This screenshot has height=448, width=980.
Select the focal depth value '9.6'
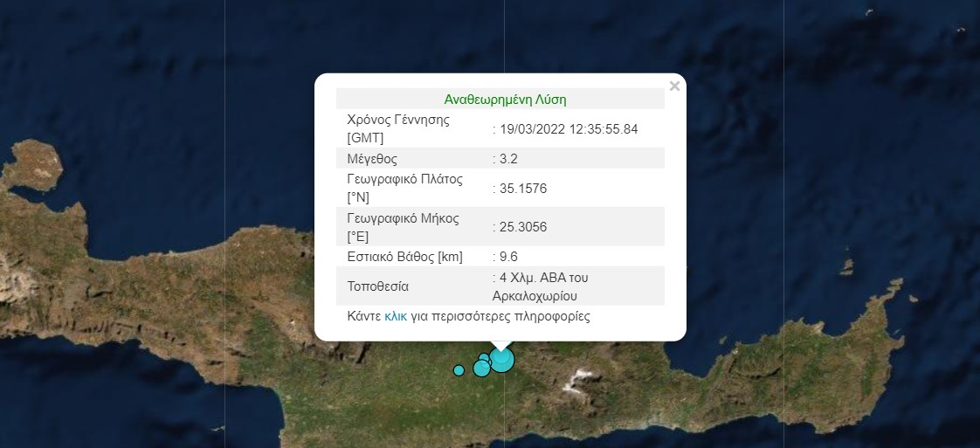coord(508,257)
